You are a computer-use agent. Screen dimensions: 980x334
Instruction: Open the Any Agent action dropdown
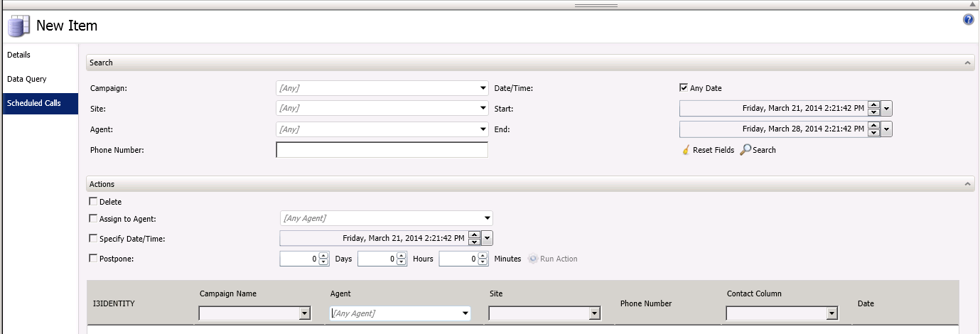pos(487,218)
